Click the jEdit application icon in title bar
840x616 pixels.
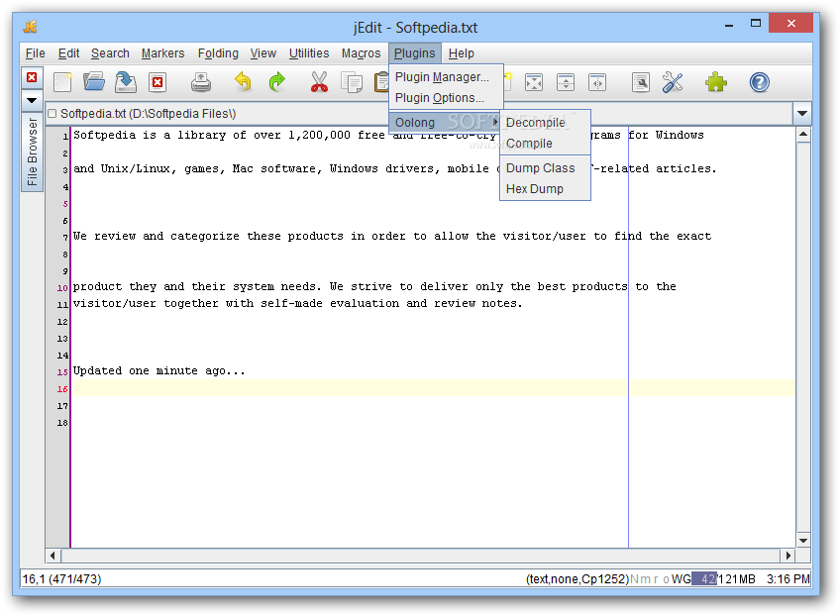[31, 27]
